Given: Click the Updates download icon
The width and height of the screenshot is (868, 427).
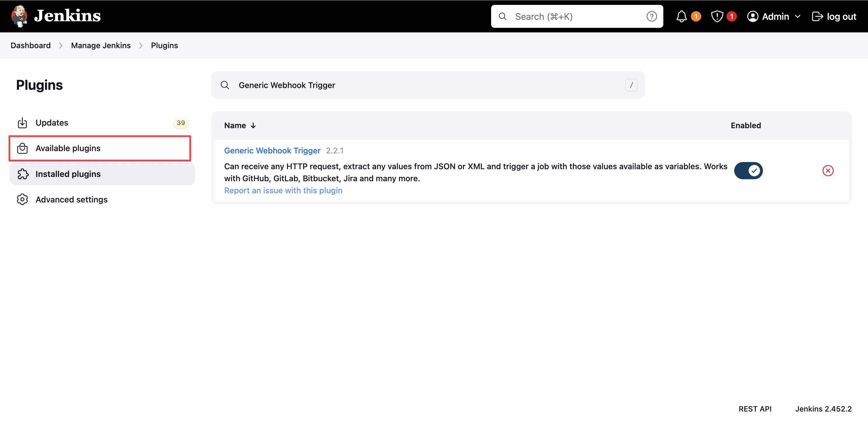Looking at the screenshot, I should tap(22, 123).
